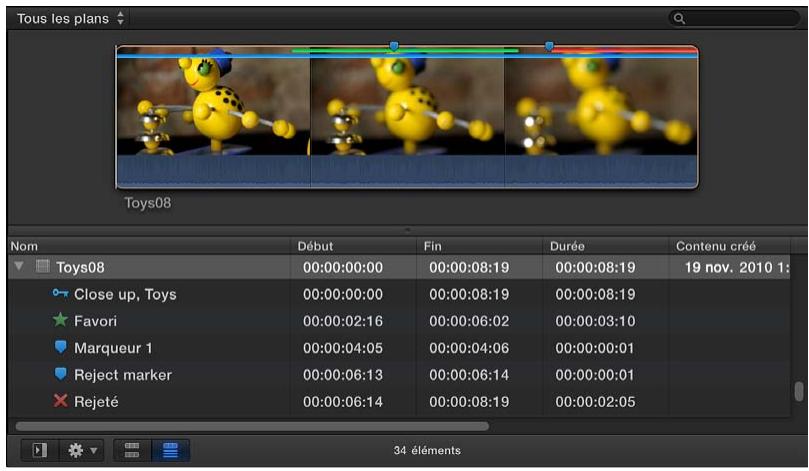Click the clip icon next to Toys08
The width and height of the screenshot is (809, 471).
click(x=43, y=266)
